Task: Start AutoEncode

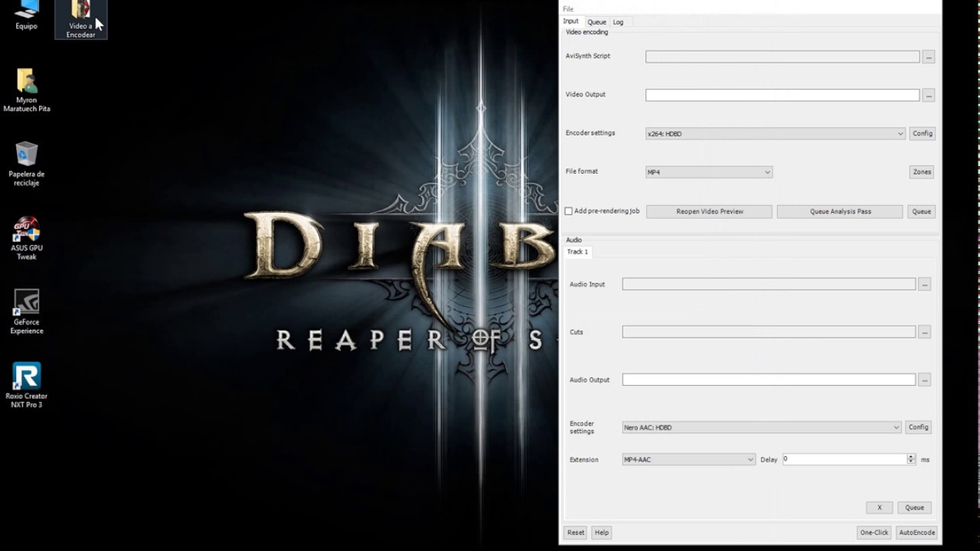Action: pyautogui.click(x=916, y=533)
